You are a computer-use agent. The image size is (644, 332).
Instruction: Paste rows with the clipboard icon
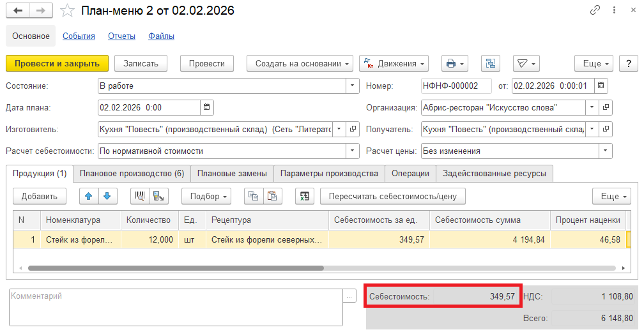point(272,196)
